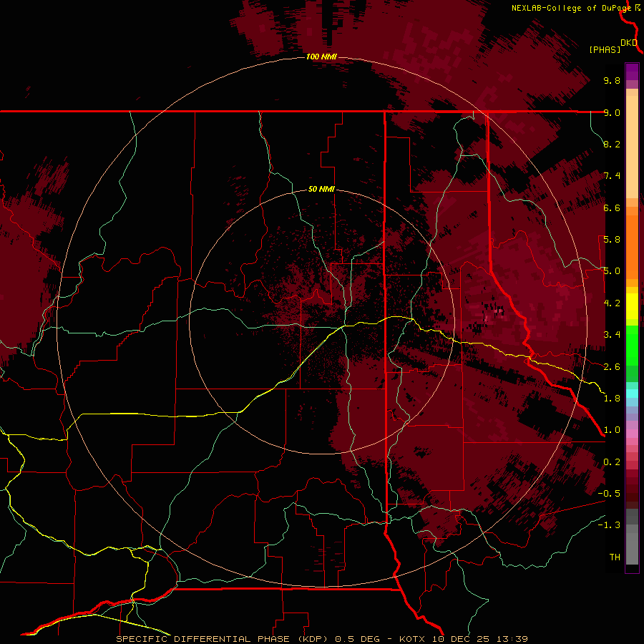This screenshot has width=644, height=644.
Task: Click the KOTX station identifier in the caption
Action: (x=412, y=639)
